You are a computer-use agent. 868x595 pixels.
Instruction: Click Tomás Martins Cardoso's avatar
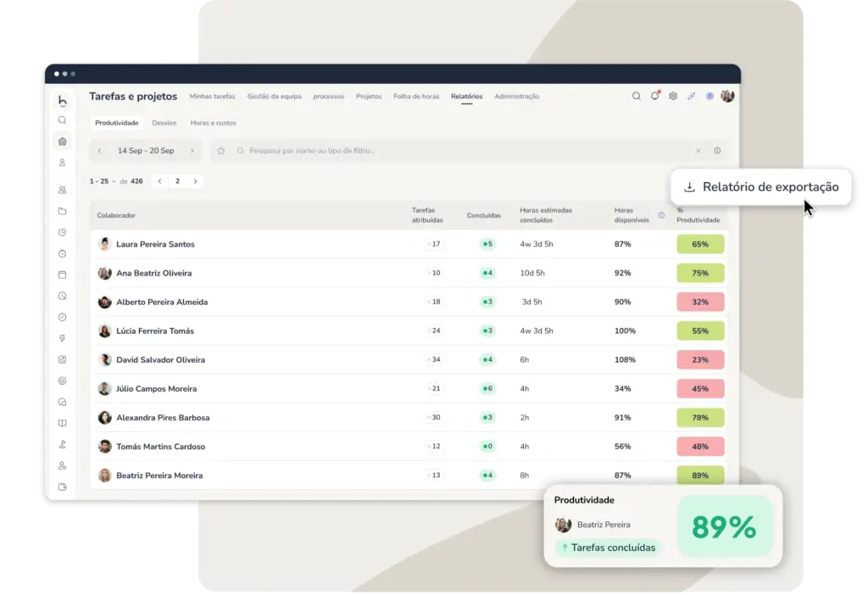point(104,446)
